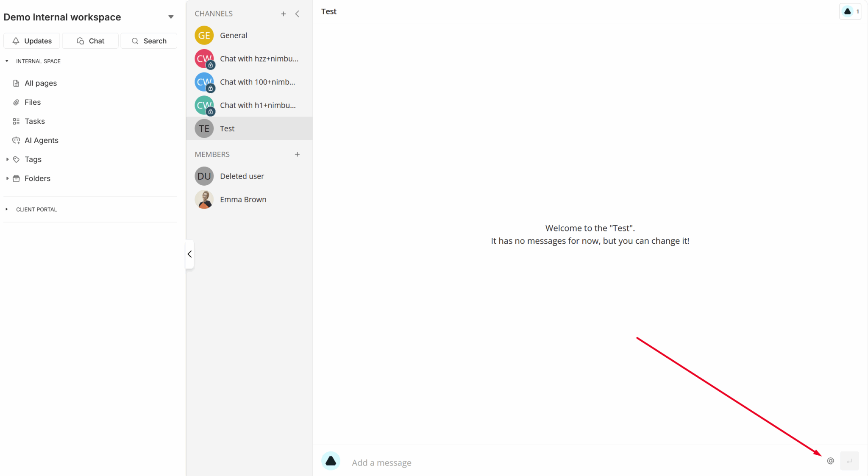Expand the Tags section
Screen dimensions: 868x476
pyautogui.click(x=7, y=159)
